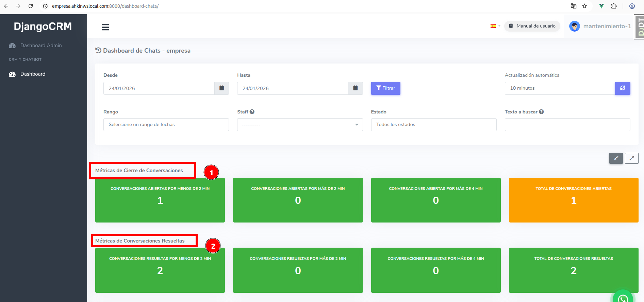This screenshot has height=302, width=644.
Task: Click orange Total de Conversaciones Abiertas card
Action: coord(573,200)
